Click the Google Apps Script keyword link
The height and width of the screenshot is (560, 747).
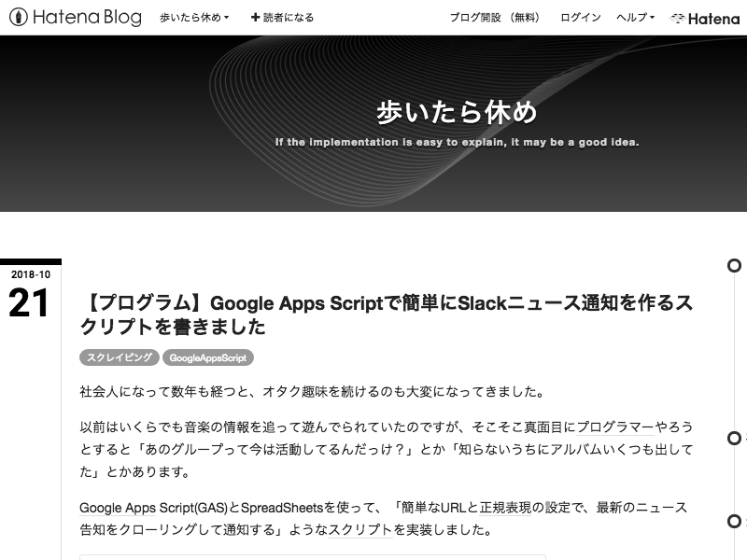pyautogui.click(x=118, y=508)
